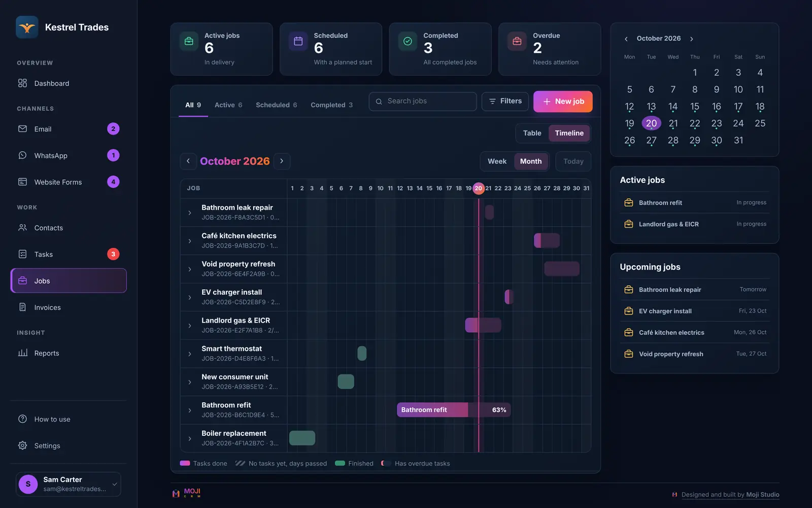Click the Overdue briefcase icon
This screenshot has height=508, width=812.
517,42
